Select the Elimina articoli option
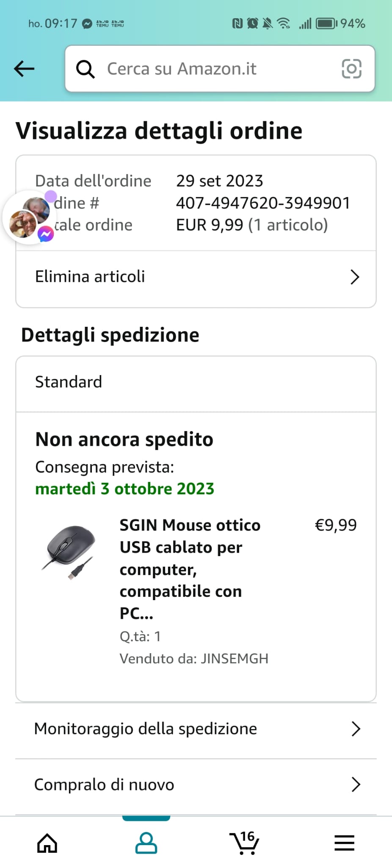The height and width of the screenshot is (868, 392). coord(90,277)
